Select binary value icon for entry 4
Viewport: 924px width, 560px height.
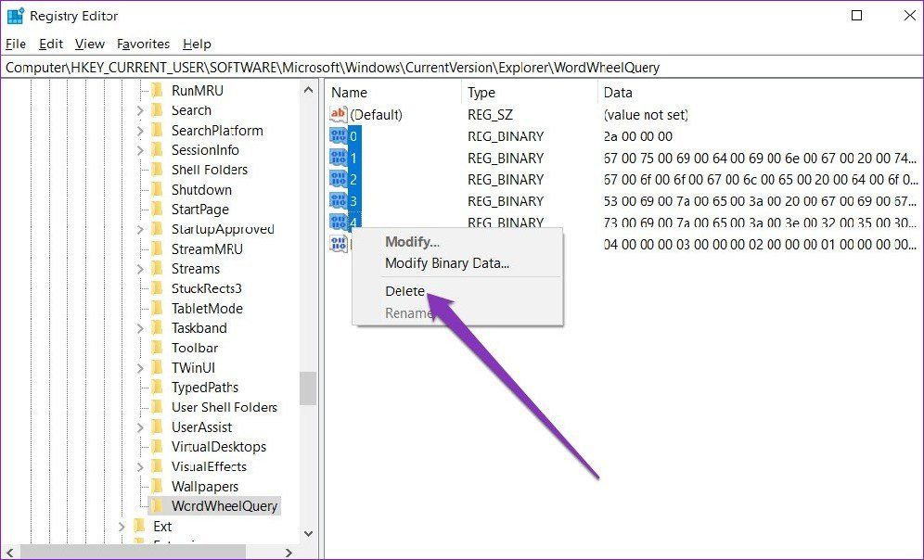[x=339, y=222]
